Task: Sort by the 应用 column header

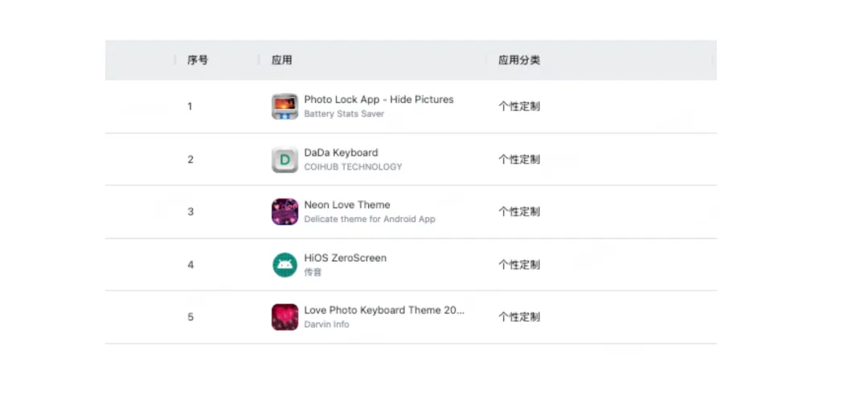Action: 282,60
